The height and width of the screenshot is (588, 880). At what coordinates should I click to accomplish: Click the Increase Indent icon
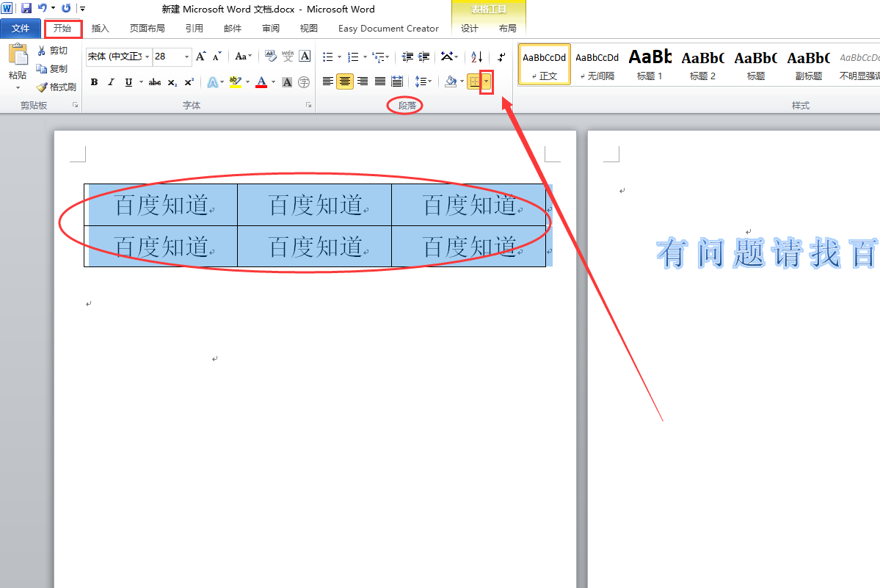[x=423, y=57]
